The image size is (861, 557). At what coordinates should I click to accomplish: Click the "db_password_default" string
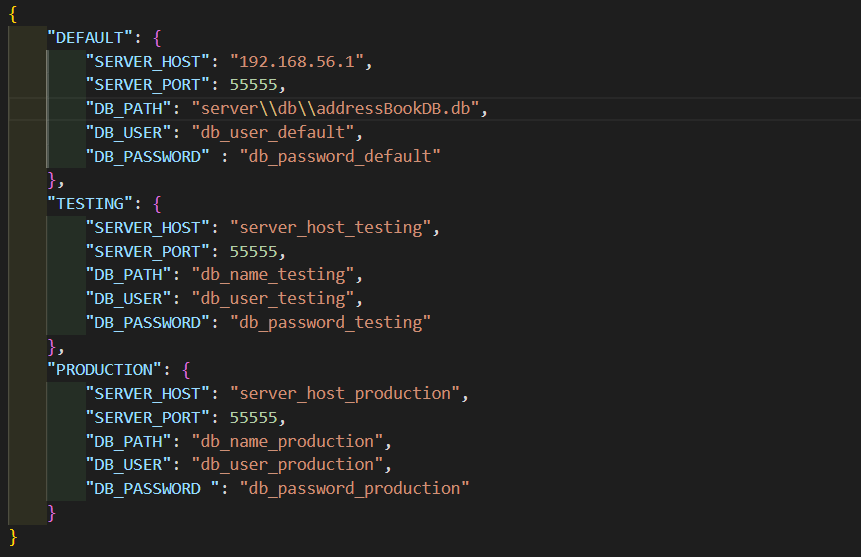coord(340,157)
